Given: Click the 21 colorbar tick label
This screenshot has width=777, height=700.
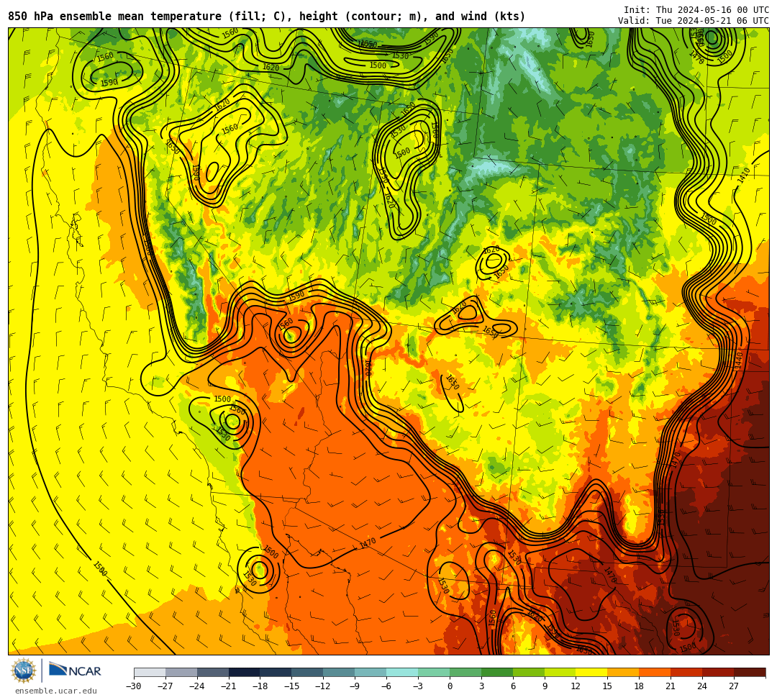Looking at the screenshot, I should [x=671, y=686].
